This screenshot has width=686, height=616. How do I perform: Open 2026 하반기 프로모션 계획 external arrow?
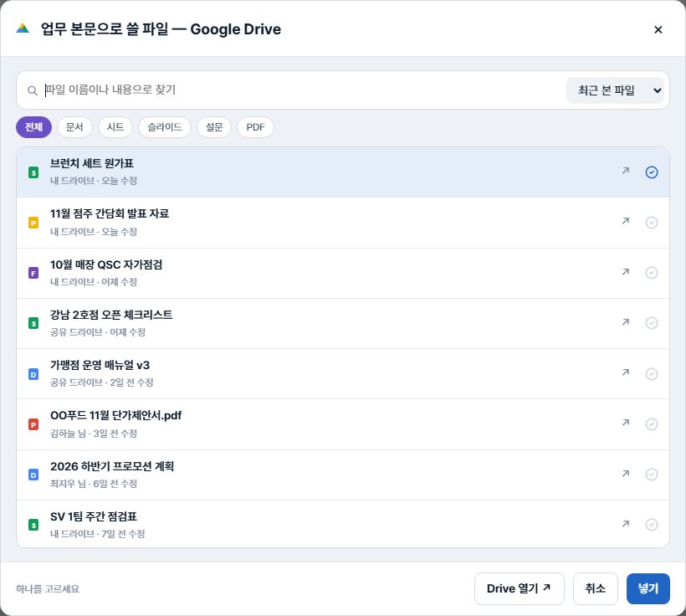point(626,474)
